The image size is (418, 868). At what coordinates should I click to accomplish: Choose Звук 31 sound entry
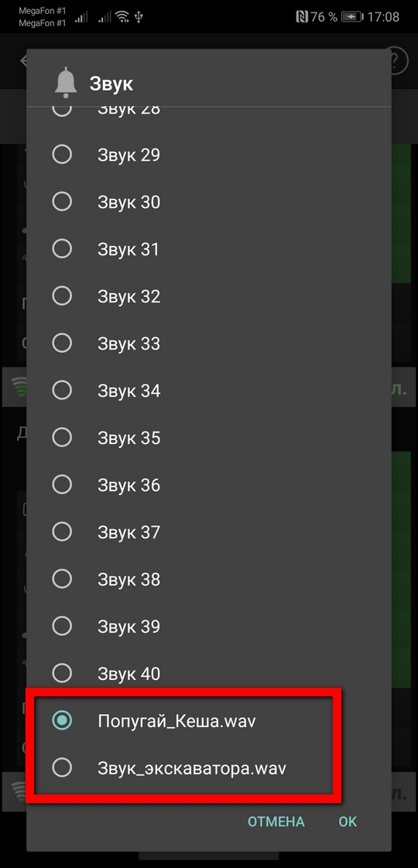click(x=209, y=249)
